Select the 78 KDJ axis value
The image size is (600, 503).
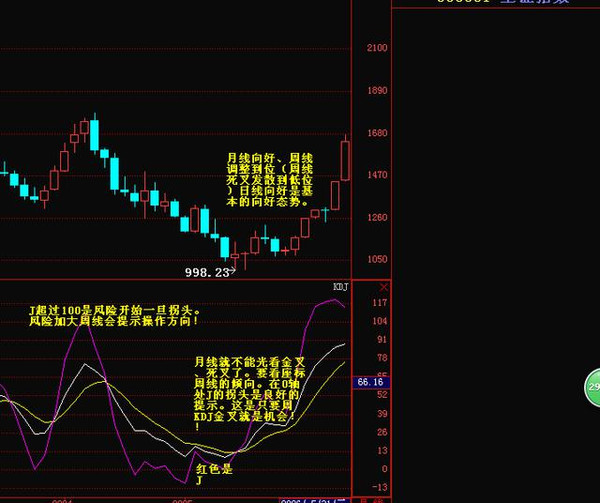point(382,358)
